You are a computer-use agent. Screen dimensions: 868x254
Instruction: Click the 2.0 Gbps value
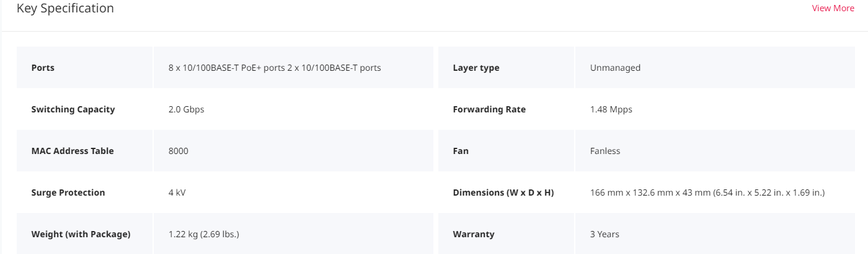pos(186,109)
